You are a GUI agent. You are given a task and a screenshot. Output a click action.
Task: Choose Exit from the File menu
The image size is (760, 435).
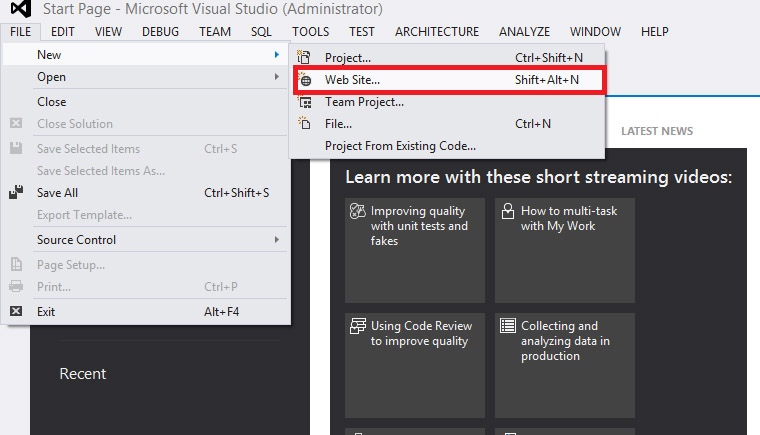pyautogui.click(x=145, y=311)
